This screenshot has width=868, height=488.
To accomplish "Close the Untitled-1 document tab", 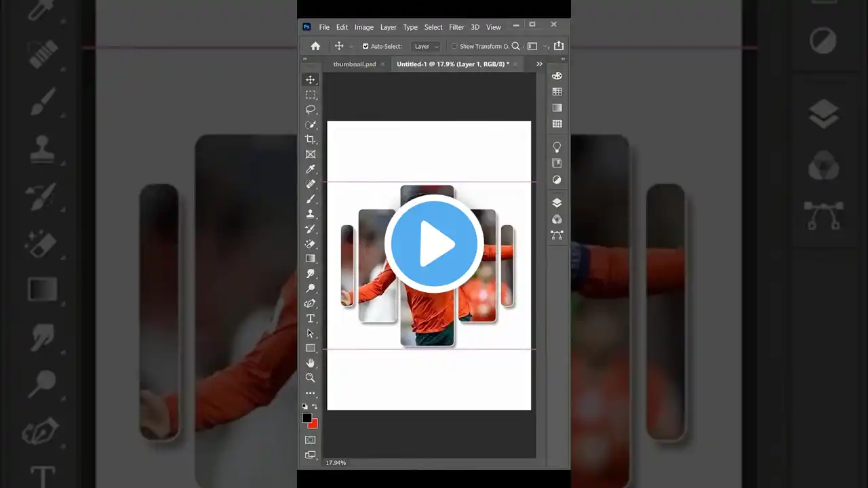I will coord(516,64).
